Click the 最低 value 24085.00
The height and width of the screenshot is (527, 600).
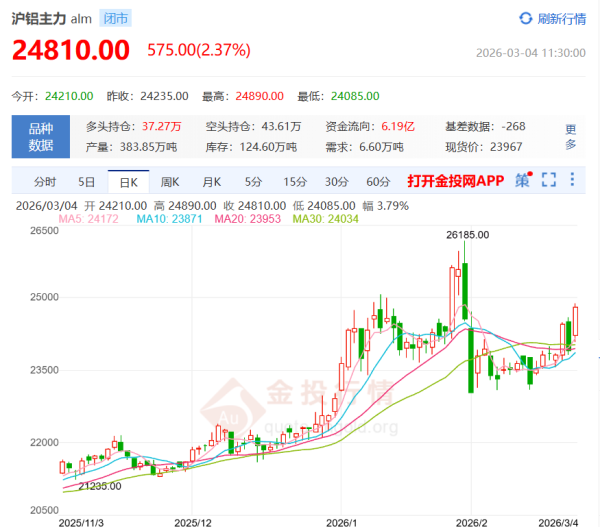(355, 96)
